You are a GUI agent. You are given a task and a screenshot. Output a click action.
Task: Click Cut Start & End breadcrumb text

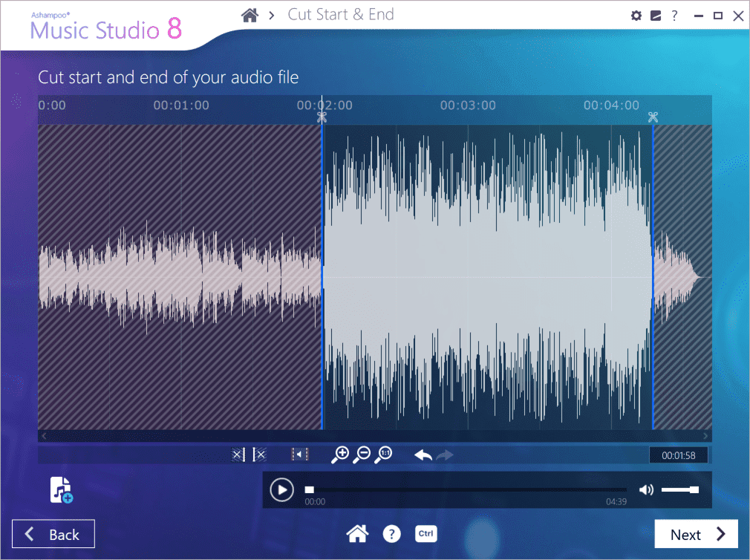(x=341, y=15)
